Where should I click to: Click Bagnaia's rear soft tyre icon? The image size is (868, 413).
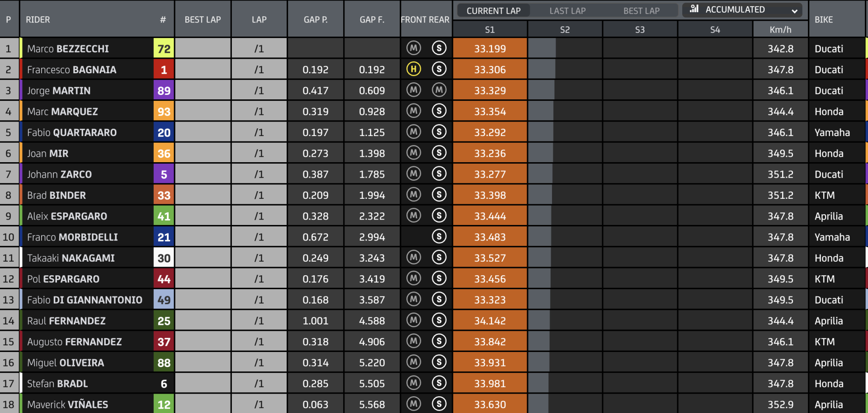(x=439, y=69)
